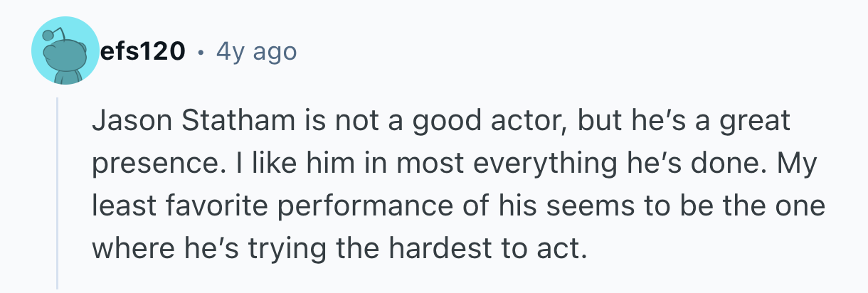Click the word "great" ending the first line
This screenshot has width=868, height=293.
tap(756, 122)
